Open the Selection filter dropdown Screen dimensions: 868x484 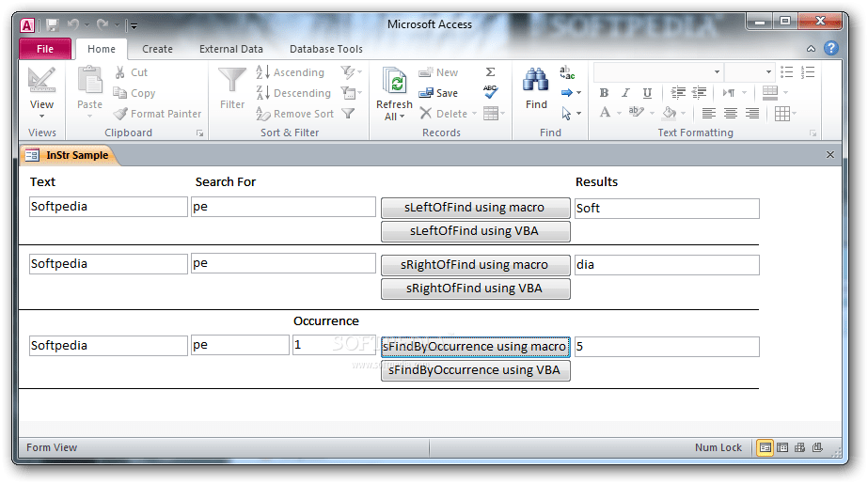click(x=351, y=72)
